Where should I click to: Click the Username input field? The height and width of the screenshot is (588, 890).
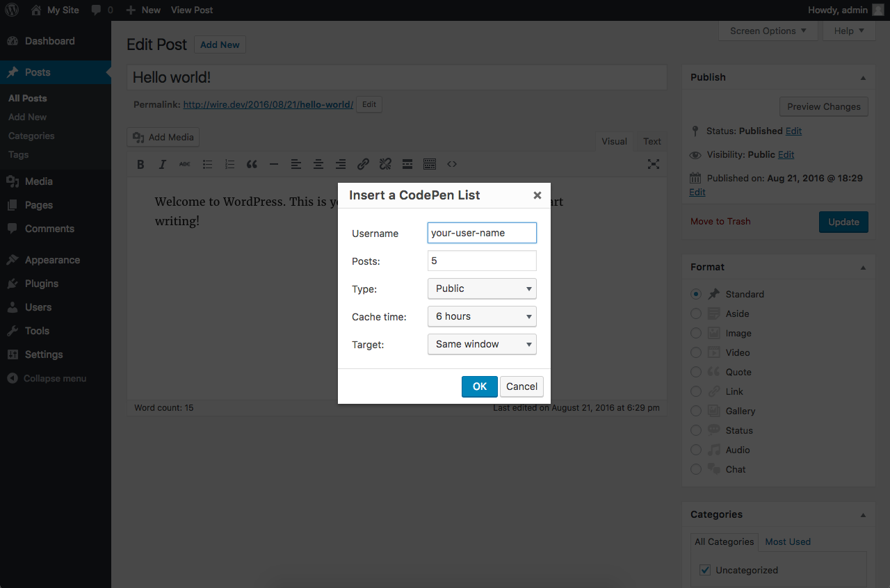point(482,233)
